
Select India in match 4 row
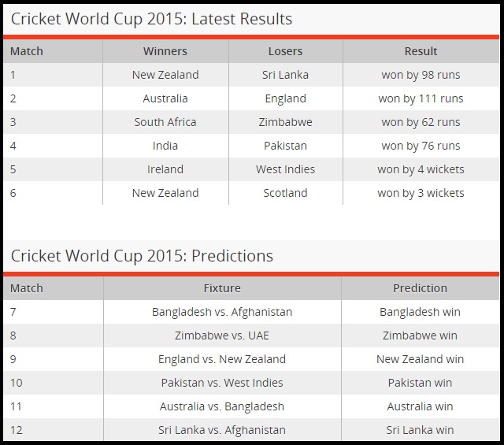(x=165, y=146)
